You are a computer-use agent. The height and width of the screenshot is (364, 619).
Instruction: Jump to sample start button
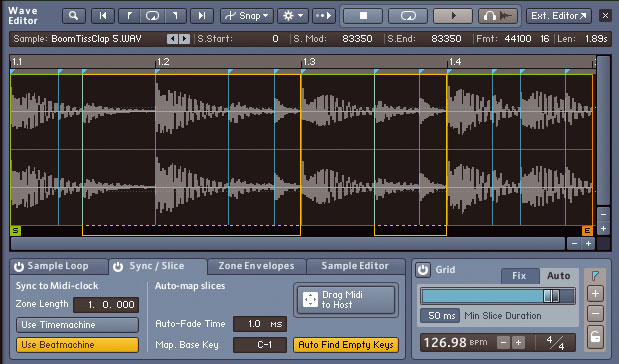pos(103,16)
